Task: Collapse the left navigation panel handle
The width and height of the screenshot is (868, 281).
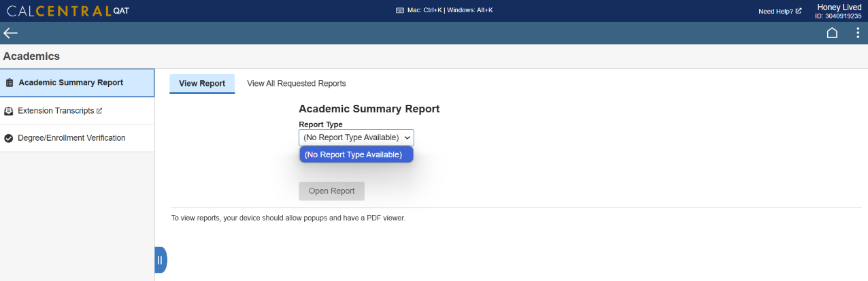Action: pos(161,260)
